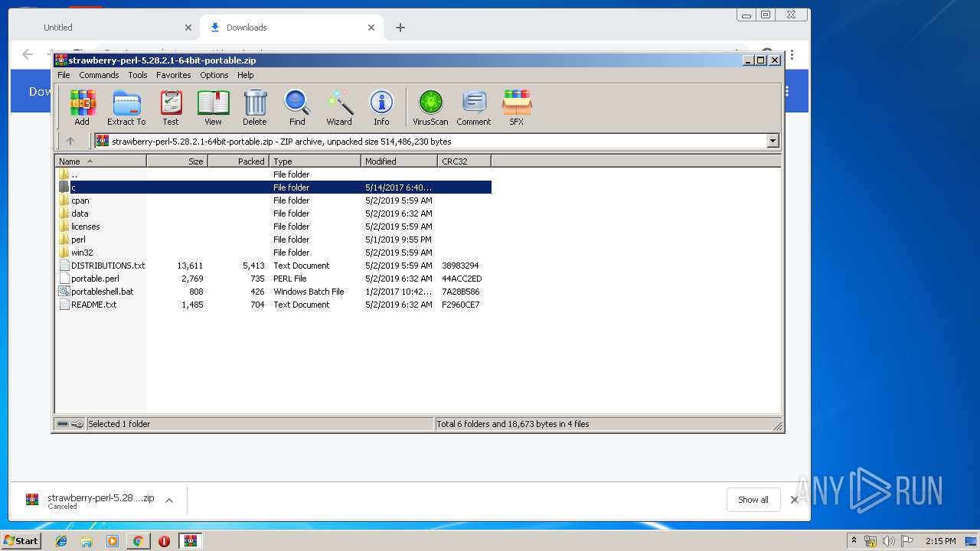Image resolution: width=980 pixels, height=551 pixels.
Task: Click Show all downloads button
Action: click(753, 500)
